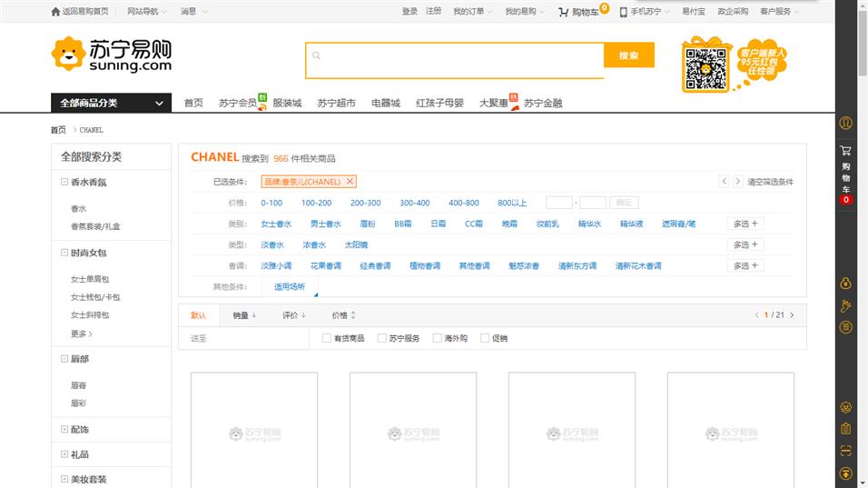Viewport: 868px width, 488px height.
Task: Click the mobile Suning phone icon
Action: [x=624, y=12]
